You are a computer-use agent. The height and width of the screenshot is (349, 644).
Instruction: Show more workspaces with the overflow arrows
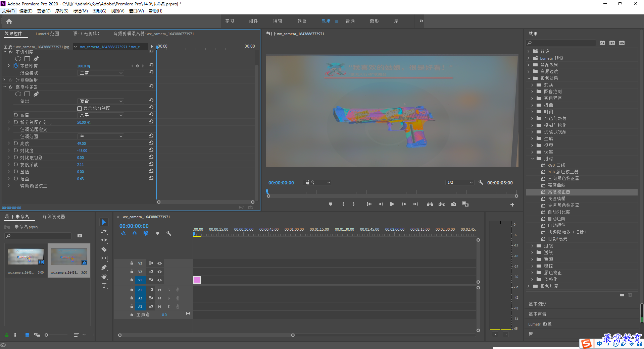pyautogui.click(x=421, y=21)
